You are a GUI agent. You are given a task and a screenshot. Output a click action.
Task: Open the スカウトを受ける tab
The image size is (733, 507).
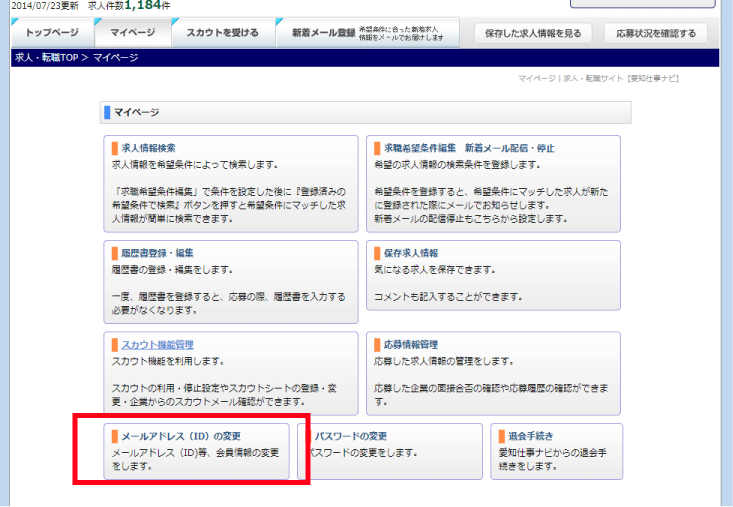pyautogui.click(x=221, y=33)
